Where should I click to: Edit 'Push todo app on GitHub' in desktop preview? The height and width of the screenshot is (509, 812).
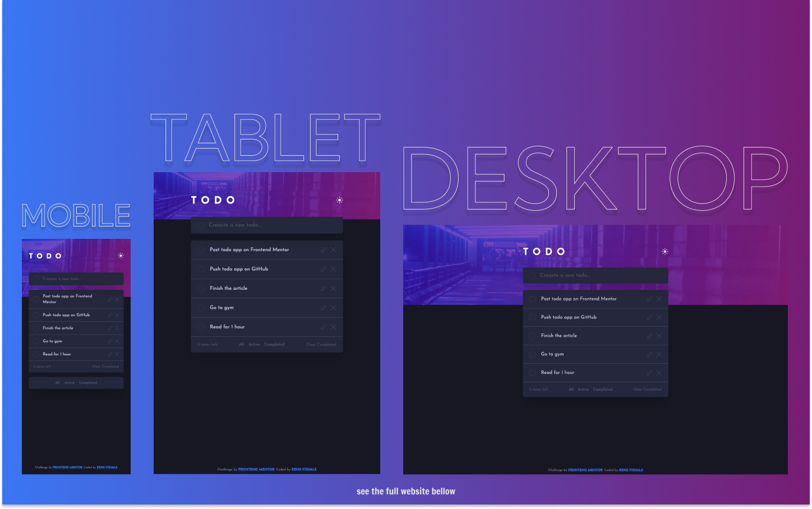(649, 318)
